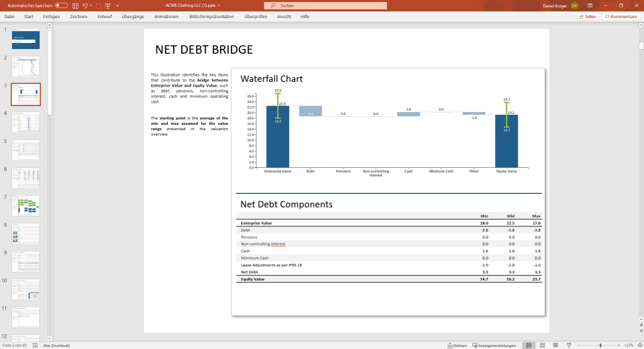Viewport: 644px width, 349px height.
Task: Start presentation from beginning icon in title bar
Action: [108, 6]
